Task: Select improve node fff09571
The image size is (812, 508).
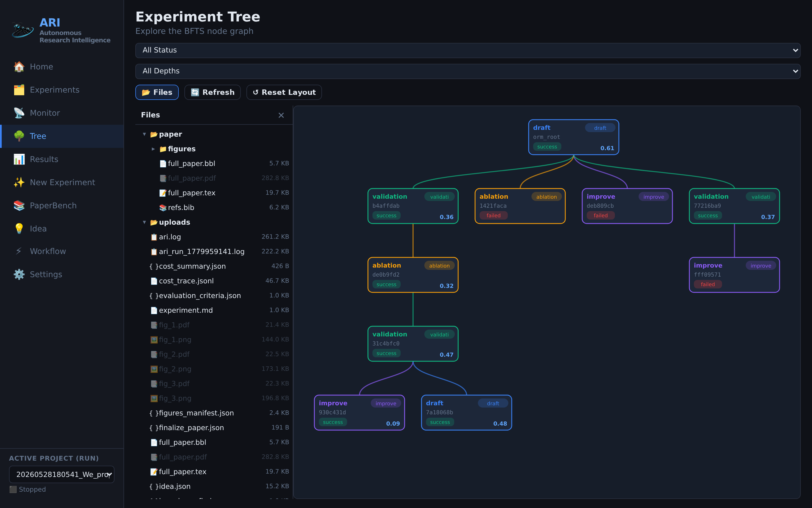Action: [734, 275]
